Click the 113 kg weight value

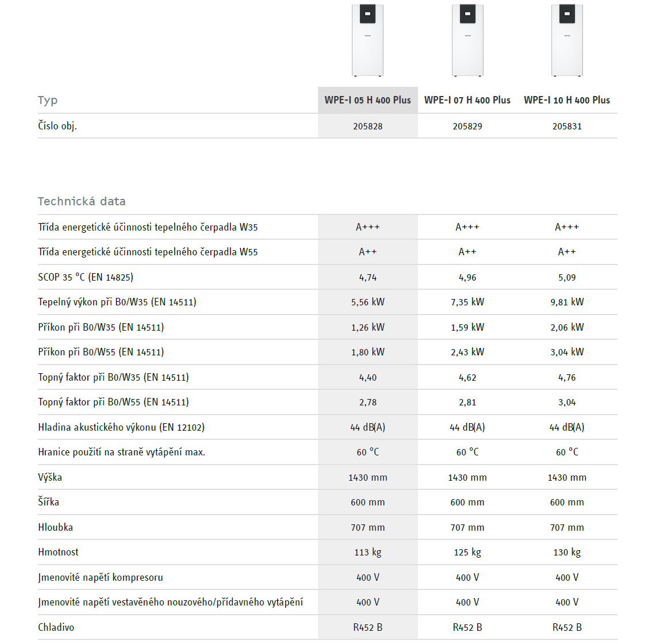[x=367, y=553]
